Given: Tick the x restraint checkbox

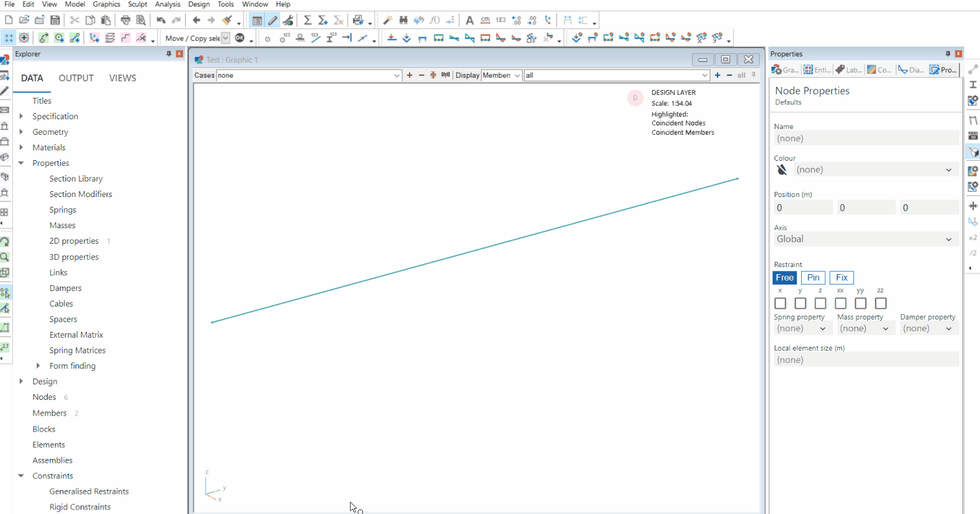Looking at the screenshot, I should [x=780, y=303].
